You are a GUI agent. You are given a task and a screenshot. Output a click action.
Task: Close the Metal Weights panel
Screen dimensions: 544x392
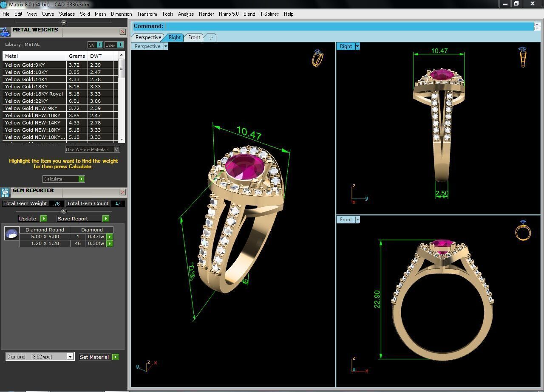pyautogui.click(x=122, y=32)
